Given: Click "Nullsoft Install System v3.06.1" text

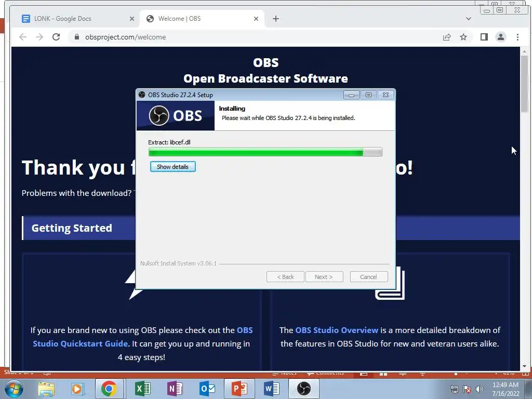Looking at the screenshot, I should 178,263.
